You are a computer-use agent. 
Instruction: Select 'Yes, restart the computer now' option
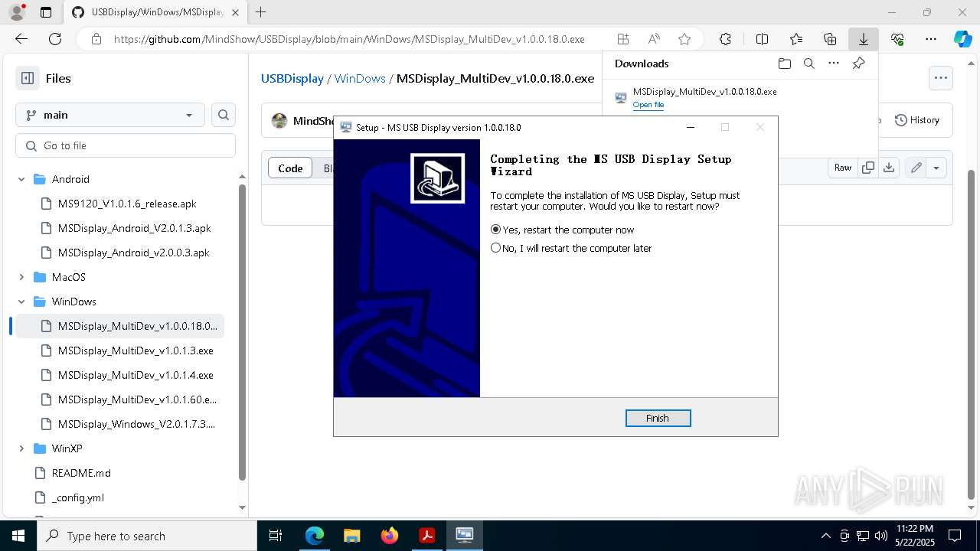click(x=563, y=230)
